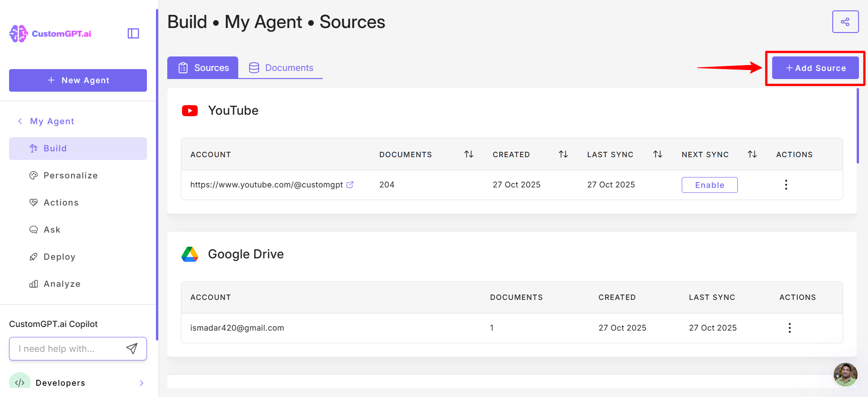Screen dimensions: 868x397
Task: Click the CustomGPT.ai Copilot heading
Action: pos(53,324)
